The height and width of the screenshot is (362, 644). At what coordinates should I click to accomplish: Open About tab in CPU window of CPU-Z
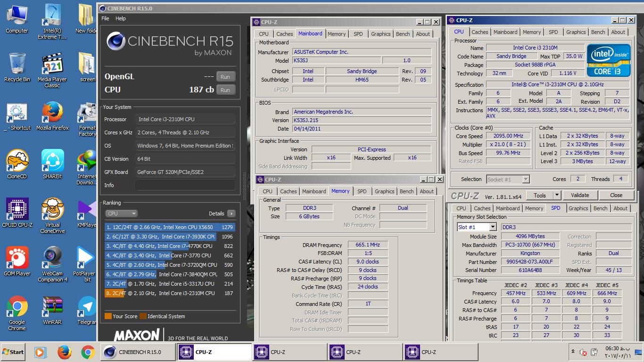pos(618,32)
